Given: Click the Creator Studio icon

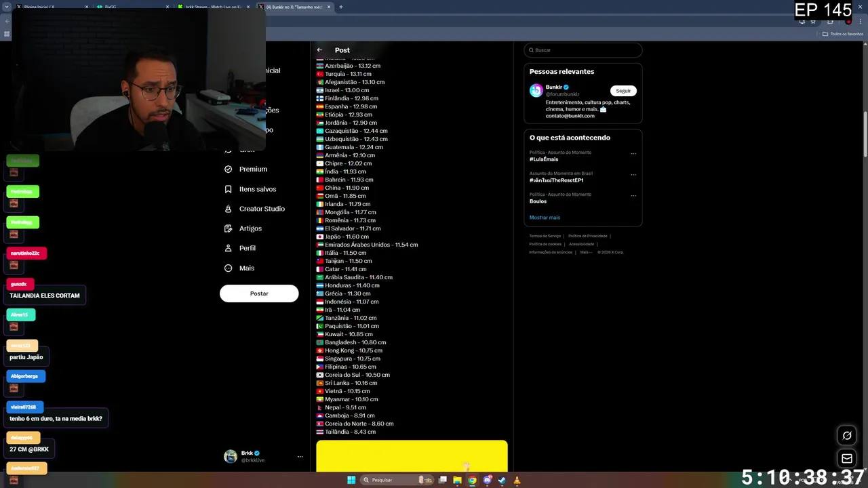Looking at the screenshot, I should point(229,209).
